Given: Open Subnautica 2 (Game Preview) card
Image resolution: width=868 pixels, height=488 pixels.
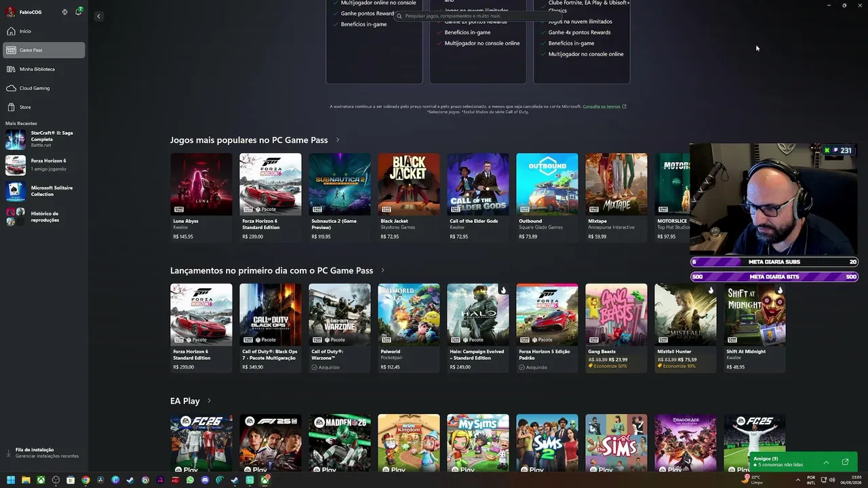Looking at the screenshot, I should (x=340, y=197).
